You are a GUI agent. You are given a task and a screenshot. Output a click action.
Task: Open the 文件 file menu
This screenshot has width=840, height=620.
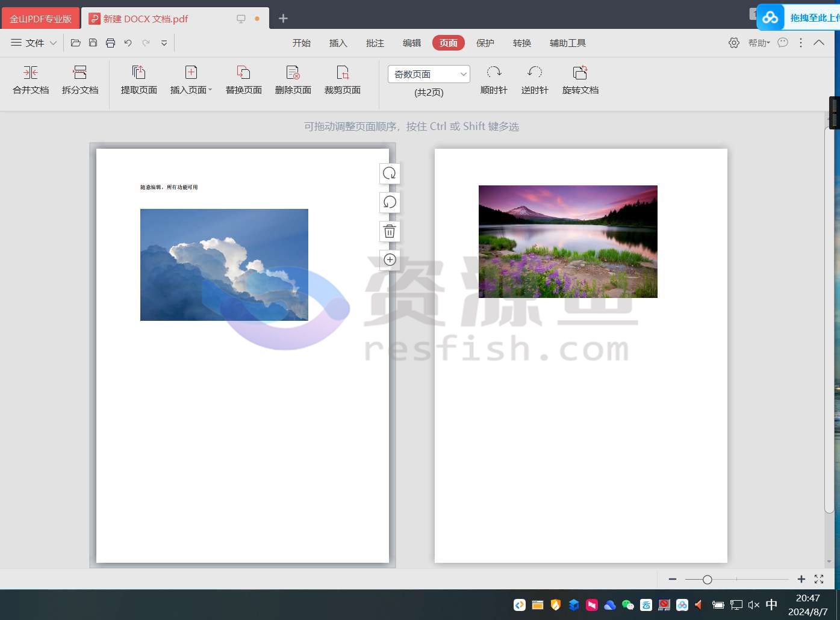[34, 43]
